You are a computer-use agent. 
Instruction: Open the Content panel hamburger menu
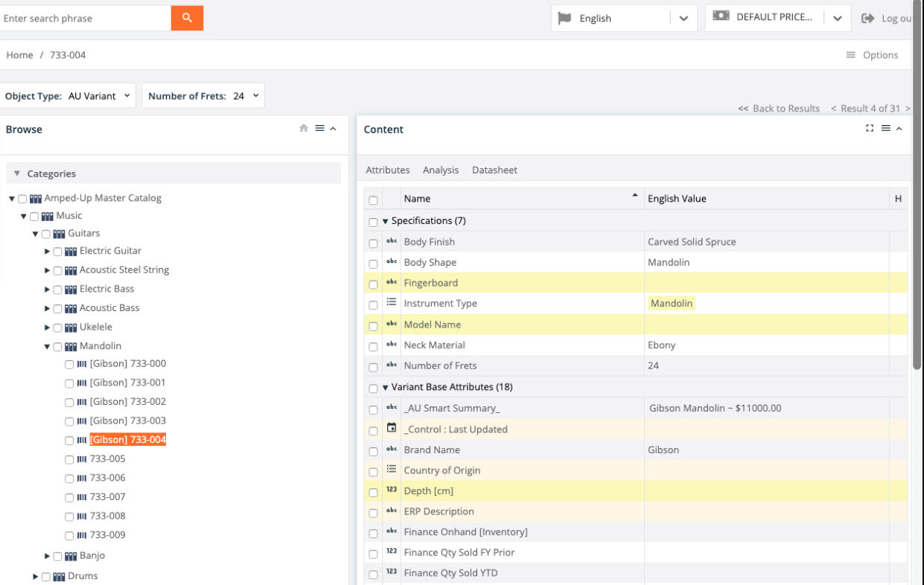[885, 129]
